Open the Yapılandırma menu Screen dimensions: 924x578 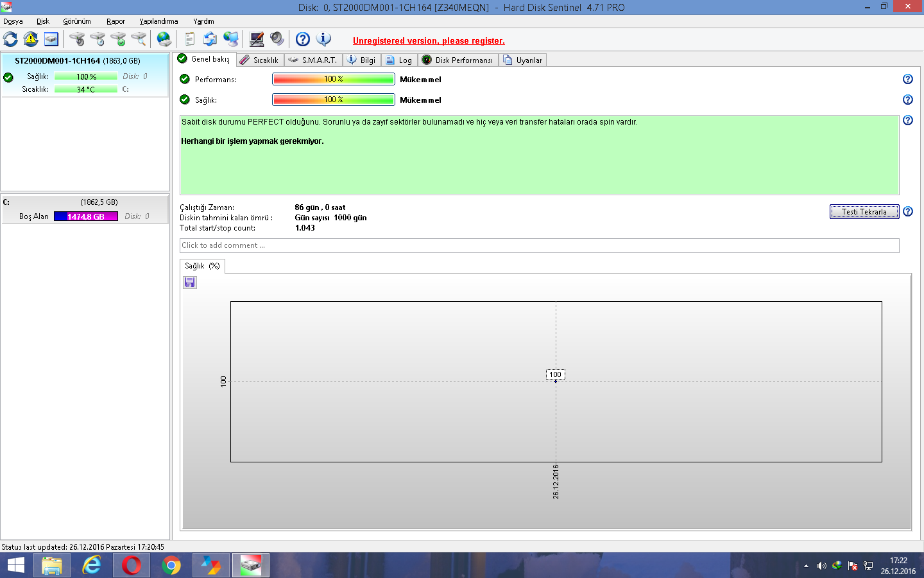158,21
